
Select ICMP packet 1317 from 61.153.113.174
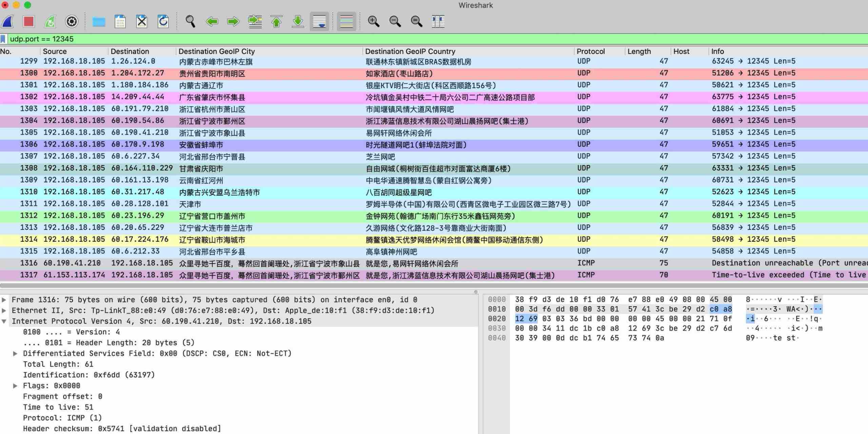coord(434,275)
